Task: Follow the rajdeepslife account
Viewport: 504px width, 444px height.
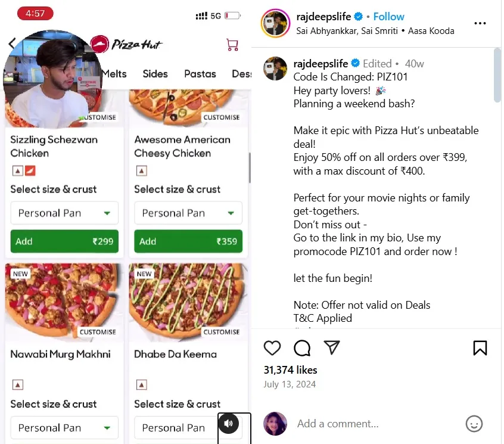Action: [388, 17]
